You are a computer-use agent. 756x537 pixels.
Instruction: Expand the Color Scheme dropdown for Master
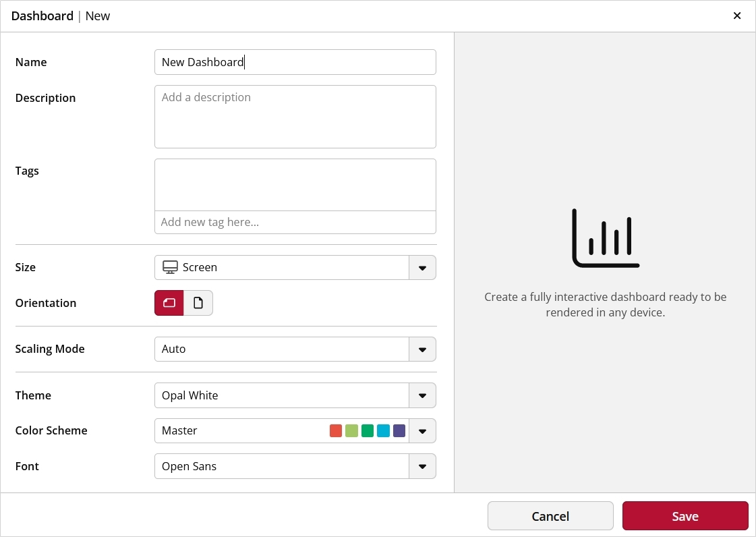423,430
